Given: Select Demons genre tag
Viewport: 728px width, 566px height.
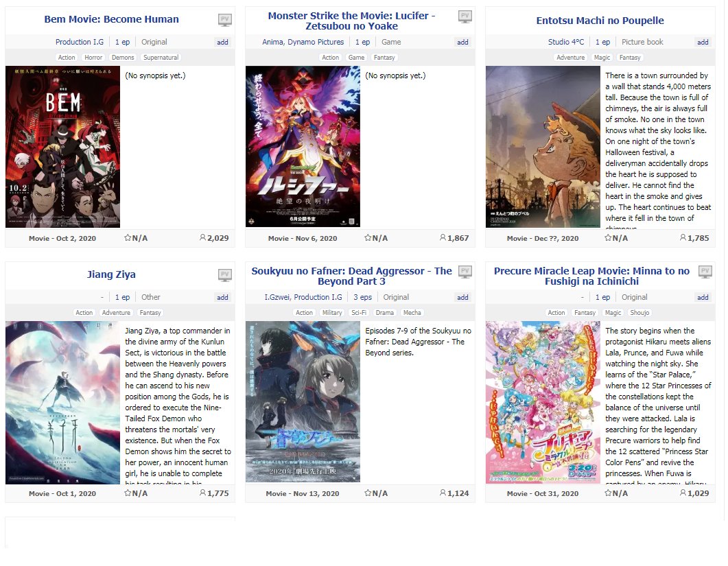Looking at the screenshot, I should [x=123, y=58].
